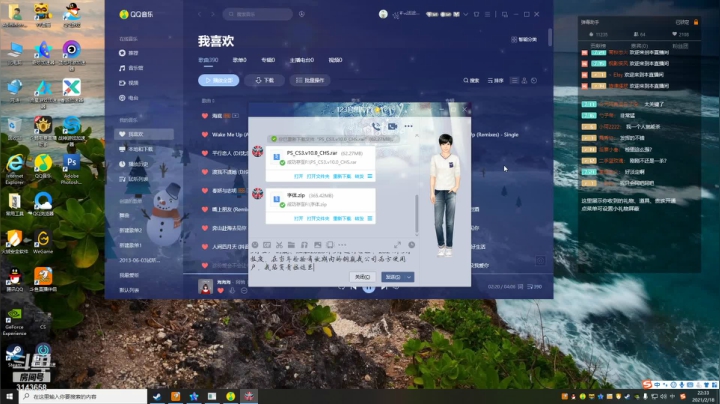Open the GIF sticker icon in chat toolbar
This screenshot has width=720, height=404.
tap(267, 245)
